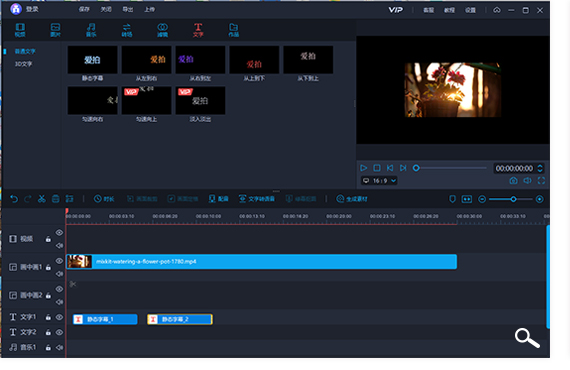
Task: Zoom in the timeline with plus icon
Action: 540,199
